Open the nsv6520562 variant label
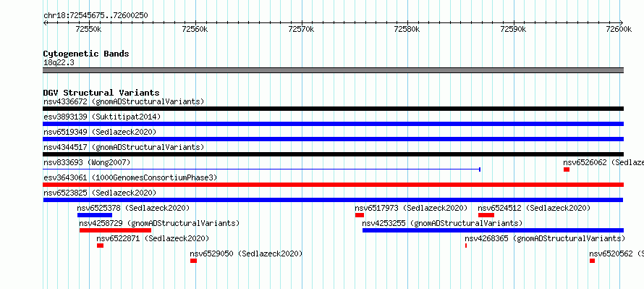The height and width of the screenshot is (289, 644). click(617, 254)
